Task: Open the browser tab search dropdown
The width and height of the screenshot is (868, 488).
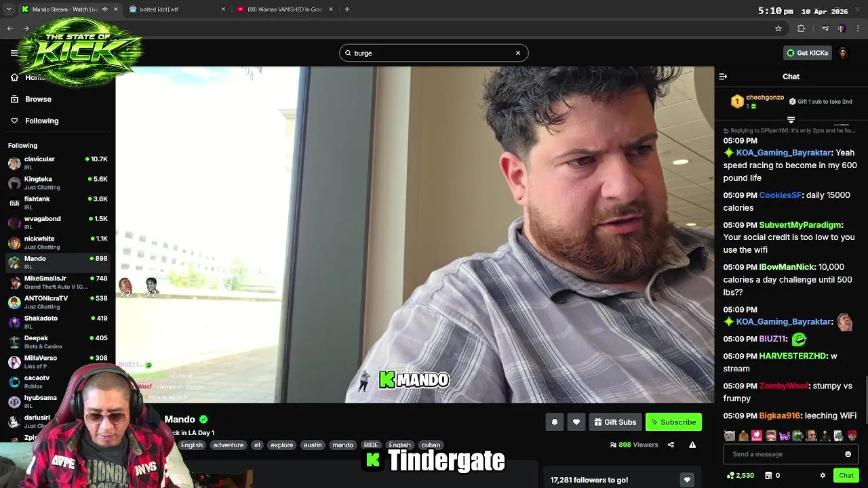Action: tap(9, 9)
